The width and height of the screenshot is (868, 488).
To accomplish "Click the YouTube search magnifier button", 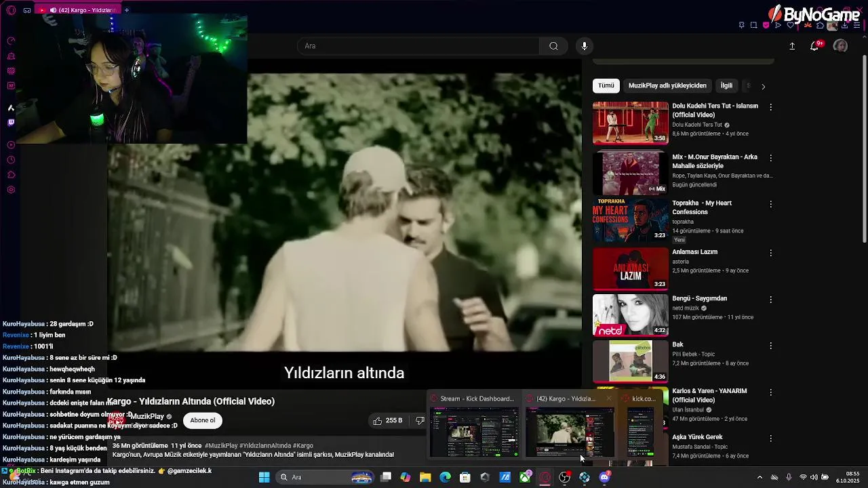I will [553, 46].
